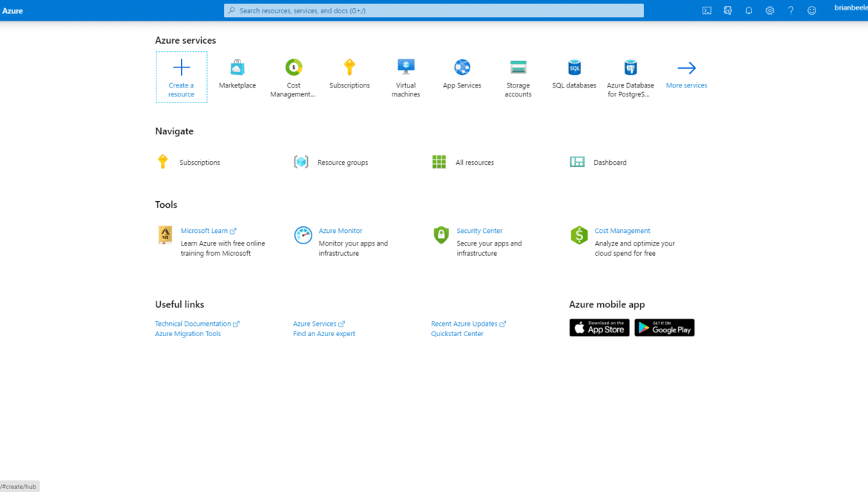Image resolution: width=868 pixels, height=492 pixels.
Task: Click the Azure Monitor gauge icon
Action: (303, 234)
